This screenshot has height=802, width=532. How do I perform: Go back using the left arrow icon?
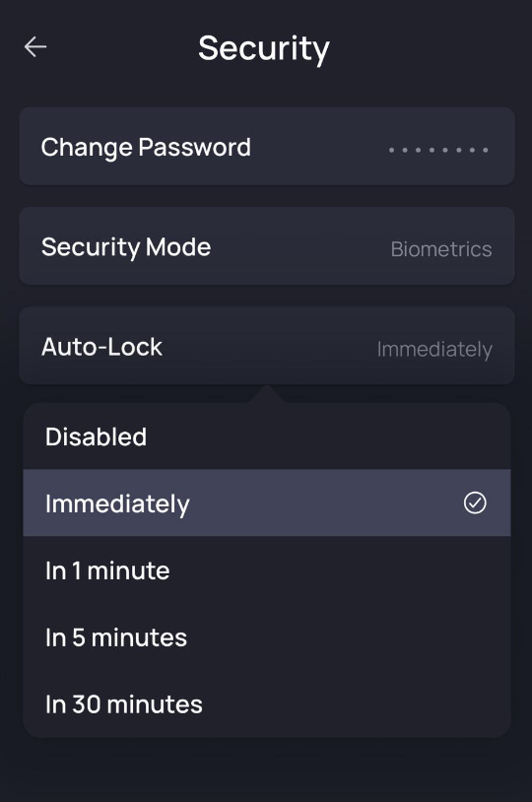pos(35,47)
